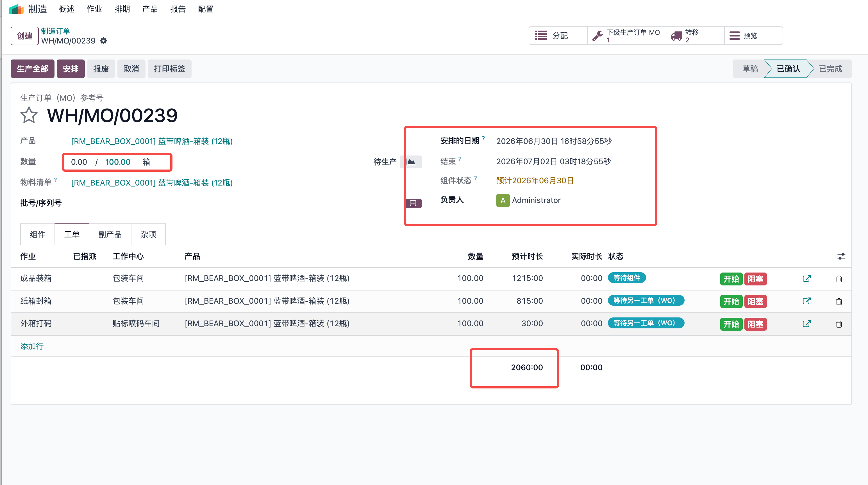Open the 转移 transfers smart button
The width and height of the screenshot is (868, 485).
(x=695, y=36)
